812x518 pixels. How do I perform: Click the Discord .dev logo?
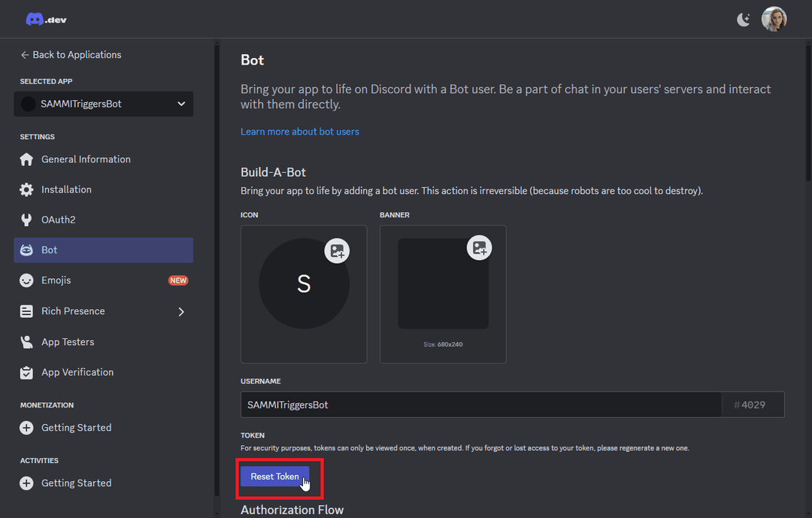tap(46, 20)
